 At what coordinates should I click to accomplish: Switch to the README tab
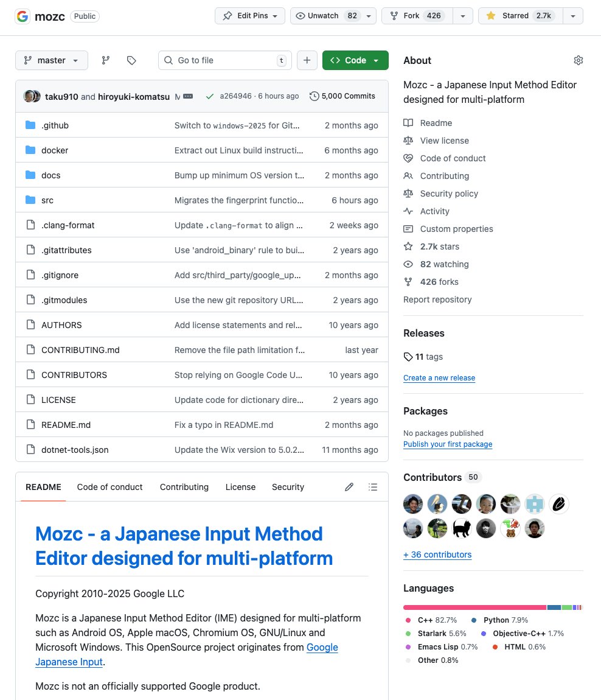click(43, 487)
